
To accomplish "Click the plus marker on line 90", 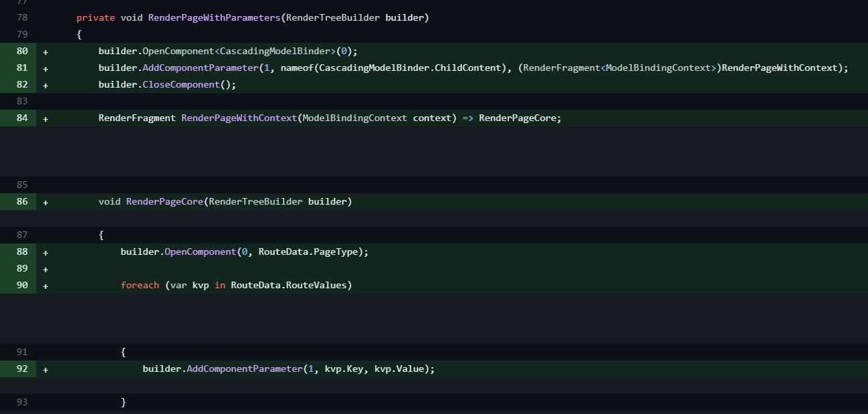I will pos(45,286).
